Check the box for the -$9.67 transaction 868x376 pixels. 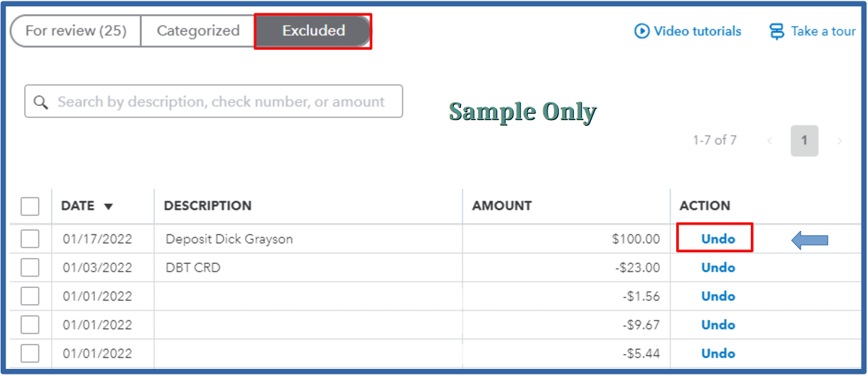[x=30, y=325]
